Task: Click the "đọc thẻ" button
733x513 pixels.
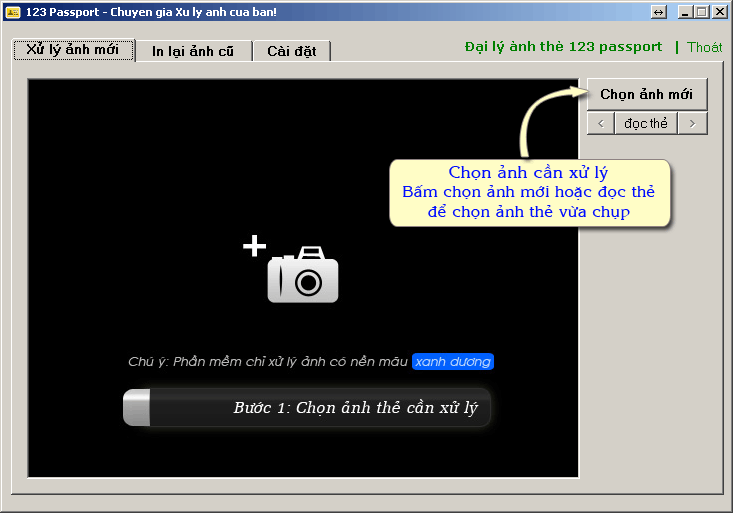Action: click(646, 123)
